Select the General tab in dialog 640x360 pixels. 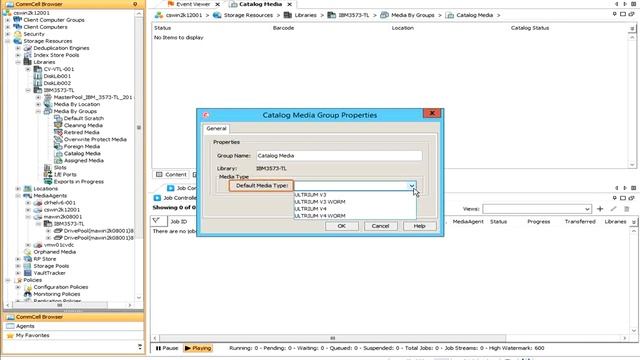coord(216,129)
